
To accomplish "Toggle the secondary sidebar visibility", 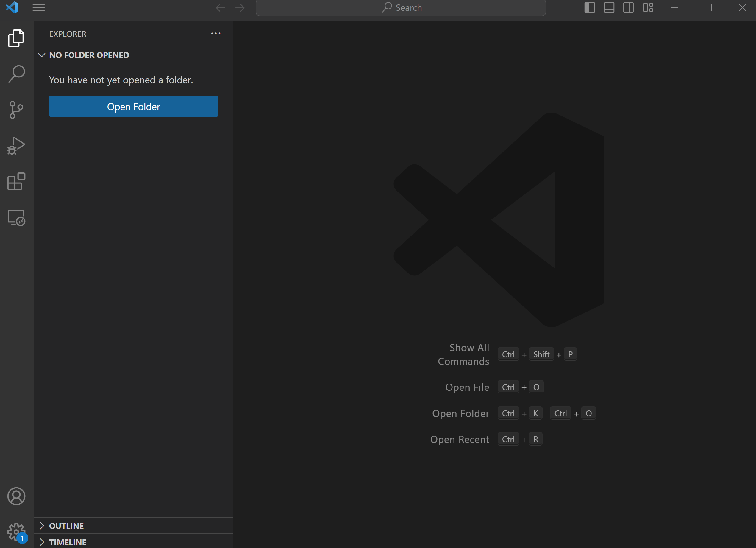I will tap(628, 7).
